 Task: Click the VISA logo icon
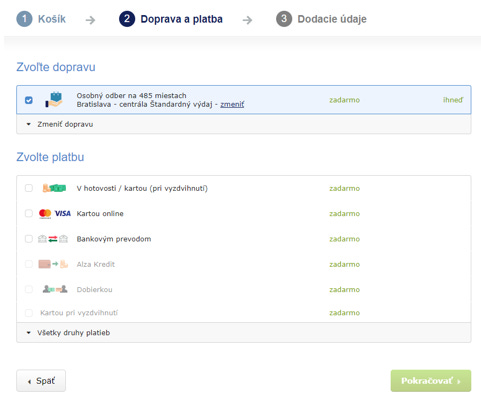coord(62,213)
